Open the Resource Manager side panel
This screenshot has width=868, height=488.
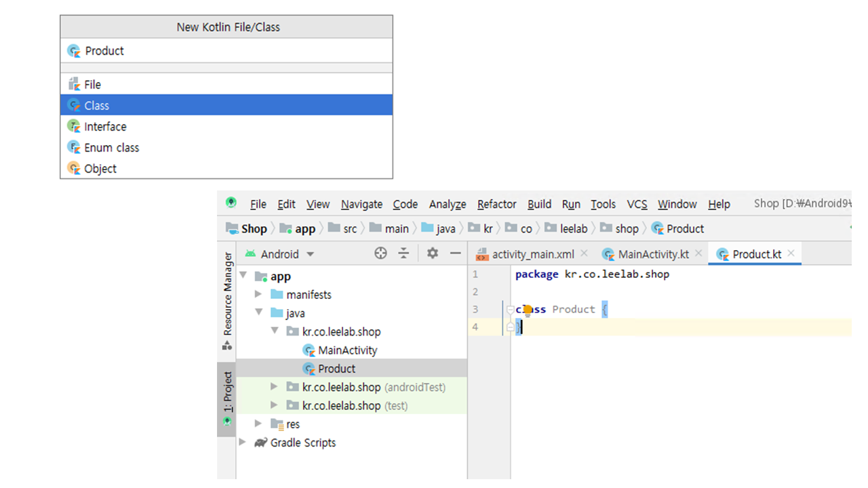[x=228, y=294]
